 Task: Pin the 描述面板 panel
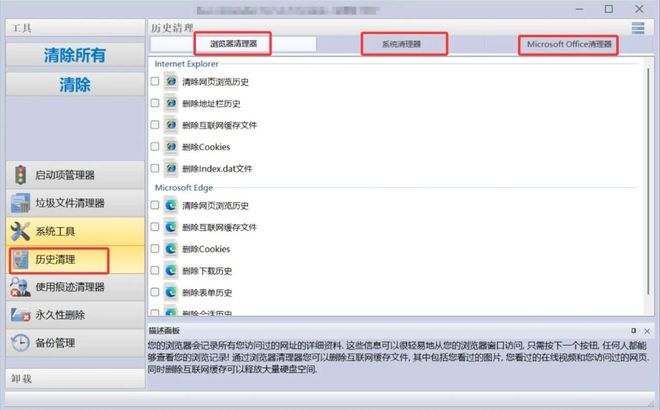633,331
